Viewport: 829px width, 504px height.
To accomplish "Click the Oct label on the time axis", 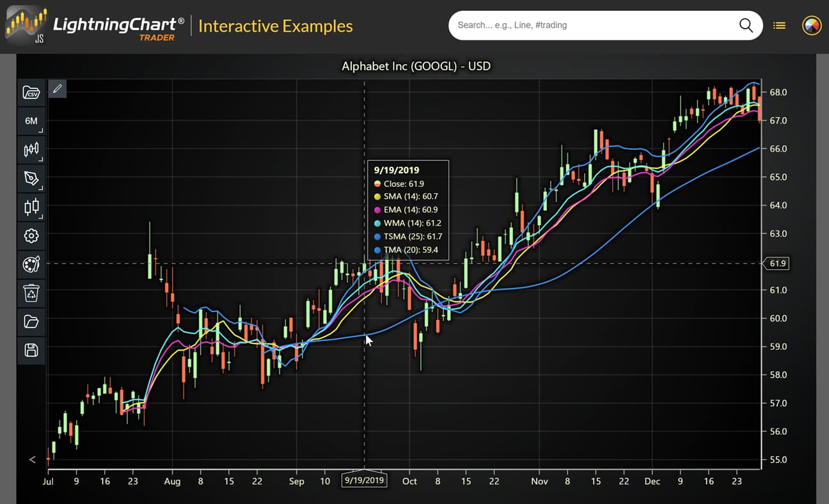I will pos(409,481).
